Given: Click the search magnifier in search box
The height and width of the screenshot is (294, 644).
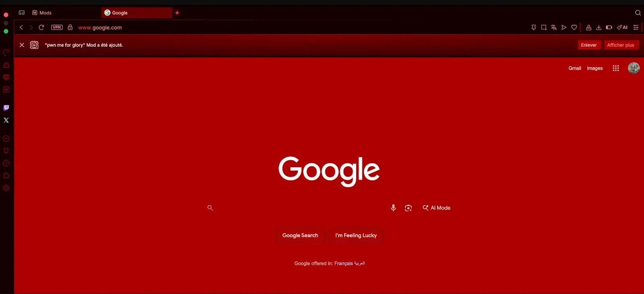Looking at the screenshot, I should pos(210,208).
